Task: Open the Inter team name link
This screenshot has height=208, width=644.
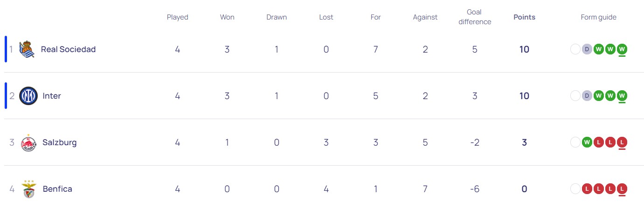Action: (x=52, y=96)
